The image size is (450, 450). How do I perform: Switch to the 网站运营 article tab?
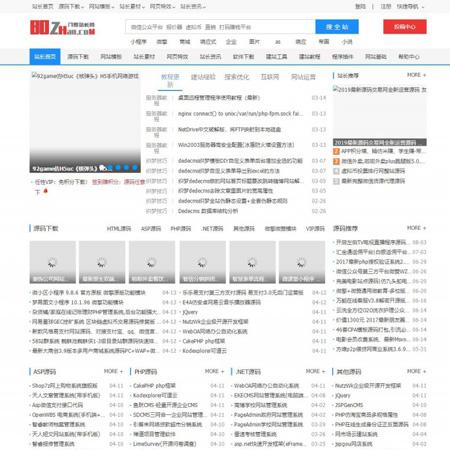303,77
